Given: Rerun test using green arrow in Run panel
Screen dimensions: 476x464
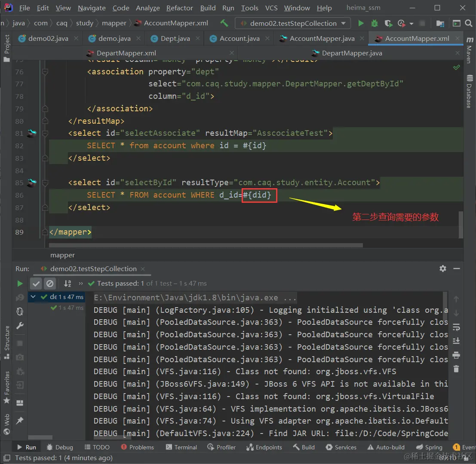Looking at the screenshot, I should [x=20, y=284].
